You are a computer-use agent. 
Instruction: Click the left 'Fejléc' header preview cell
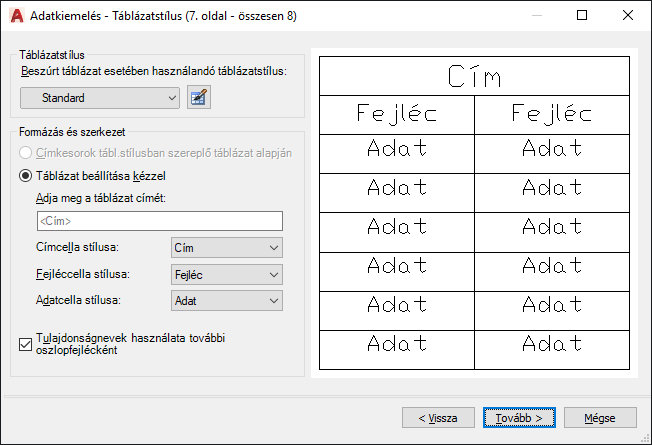coord(397,115)
